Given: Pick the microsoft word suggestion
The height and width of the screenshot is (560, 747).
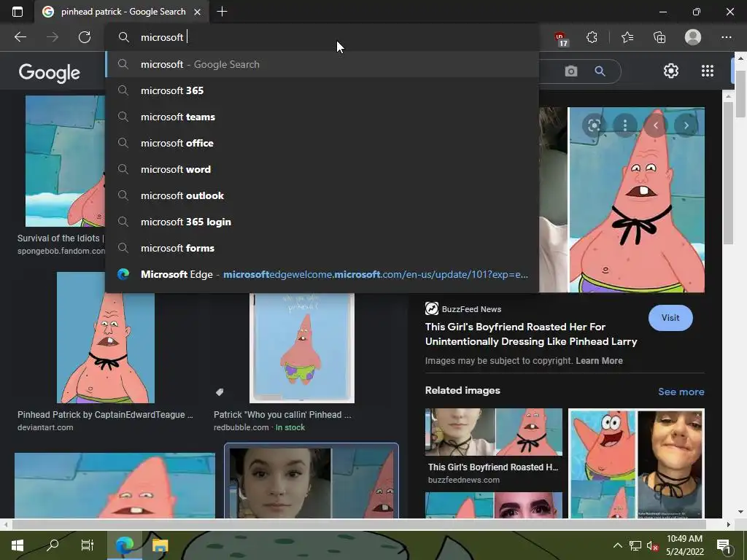Looking at the screenshot, I should tap(322, 169).
